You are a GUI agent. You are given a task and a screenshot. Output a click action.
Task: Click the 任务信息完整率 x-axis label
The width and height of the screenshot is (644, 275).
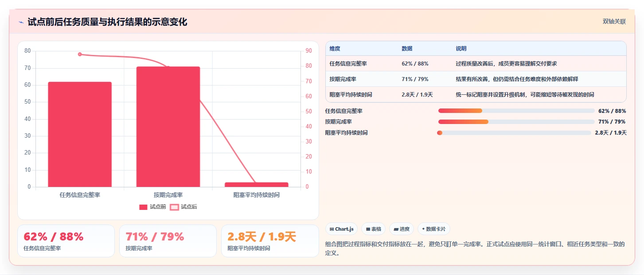80,195
